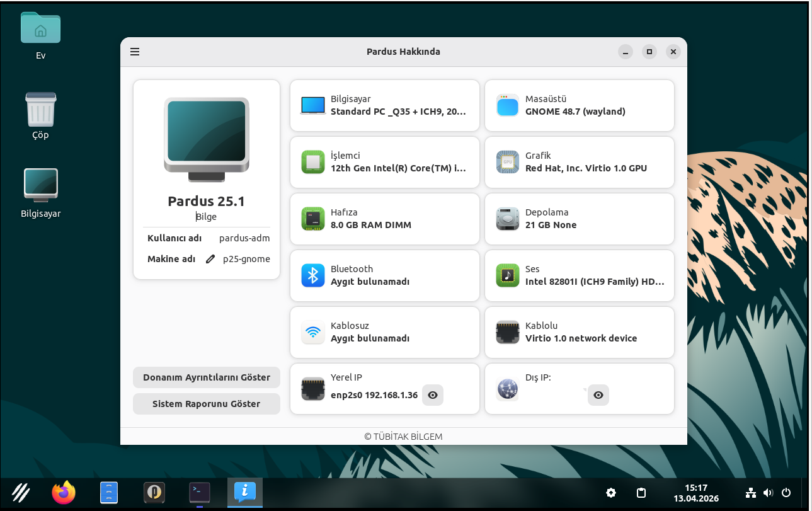Click the power icon in system tray
This screenshot has width=812, height=511.
[x=786, y=493]
